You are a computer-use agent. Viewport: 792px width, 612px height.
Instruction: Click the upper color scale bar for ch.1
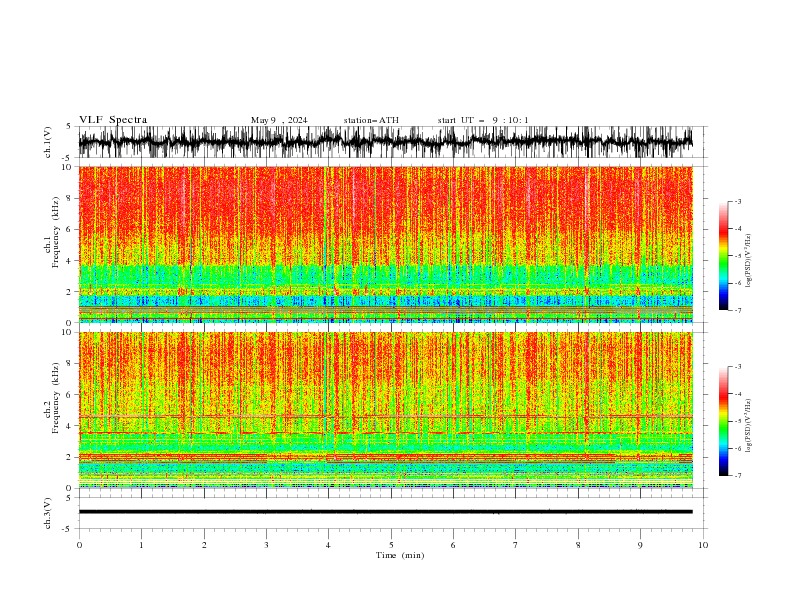(723, 256)
